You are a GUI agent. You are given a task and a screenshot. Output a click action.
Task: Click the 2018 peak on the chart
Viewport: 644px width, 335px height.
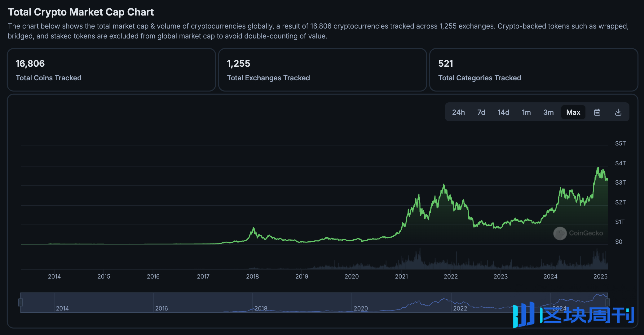coord(254,229)
